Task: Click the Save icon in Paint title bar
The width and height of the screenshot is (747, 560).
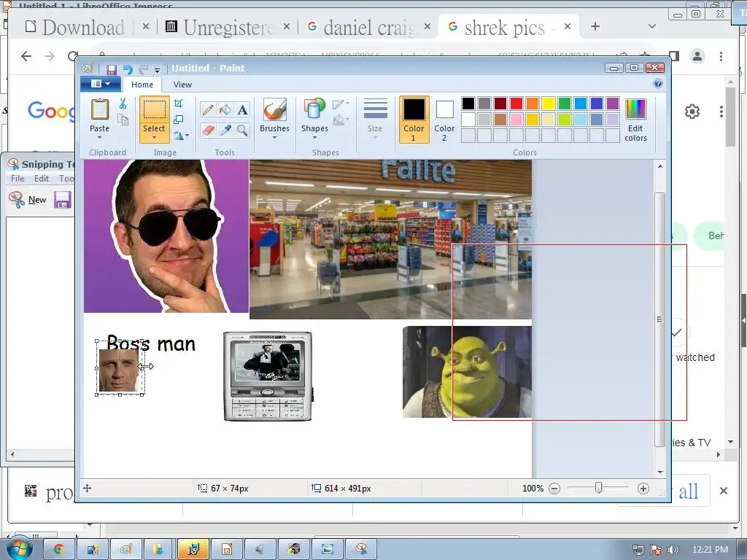Action: tap(111, 69)
